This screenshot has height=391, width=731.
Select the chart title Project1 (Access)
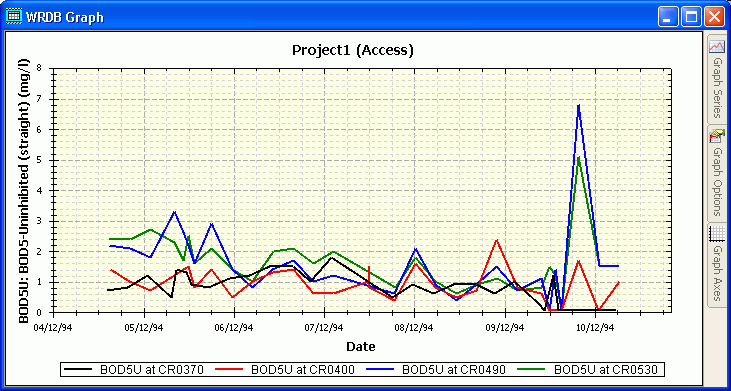coord(353,50)
